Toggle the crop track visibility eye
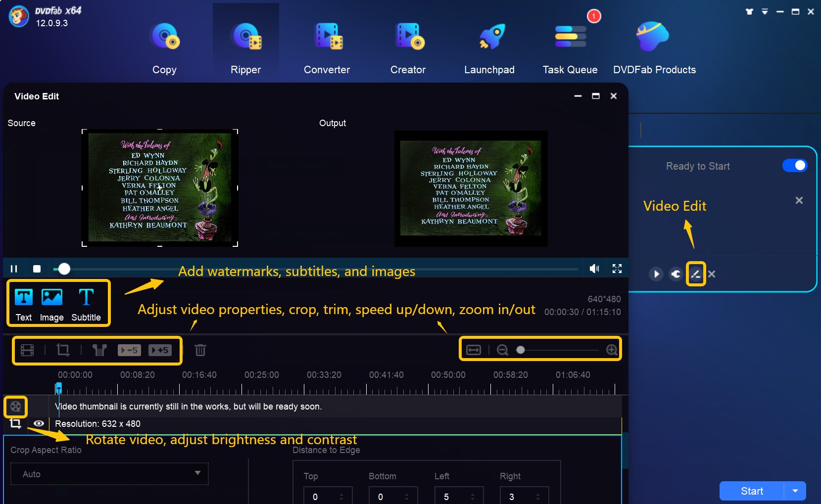 point(39,423)
